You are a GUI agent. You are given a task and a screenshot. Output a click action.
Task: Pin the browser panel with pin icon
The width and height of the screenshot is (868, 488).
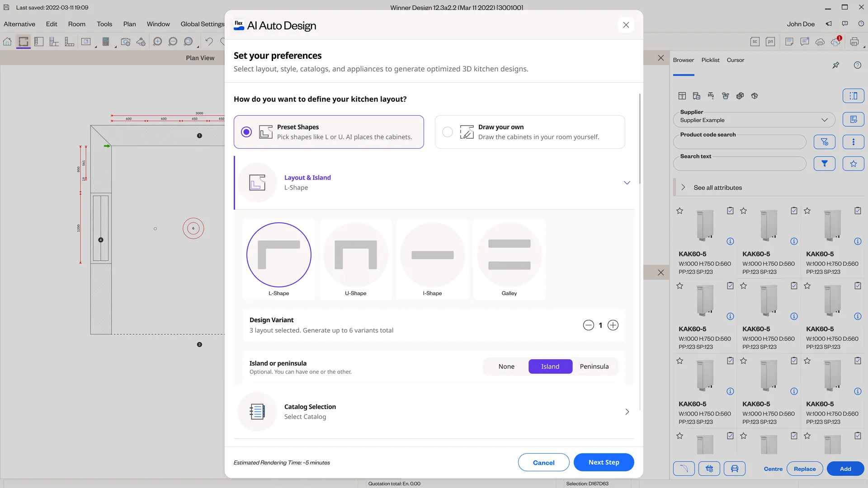click(x=835, y=65)
